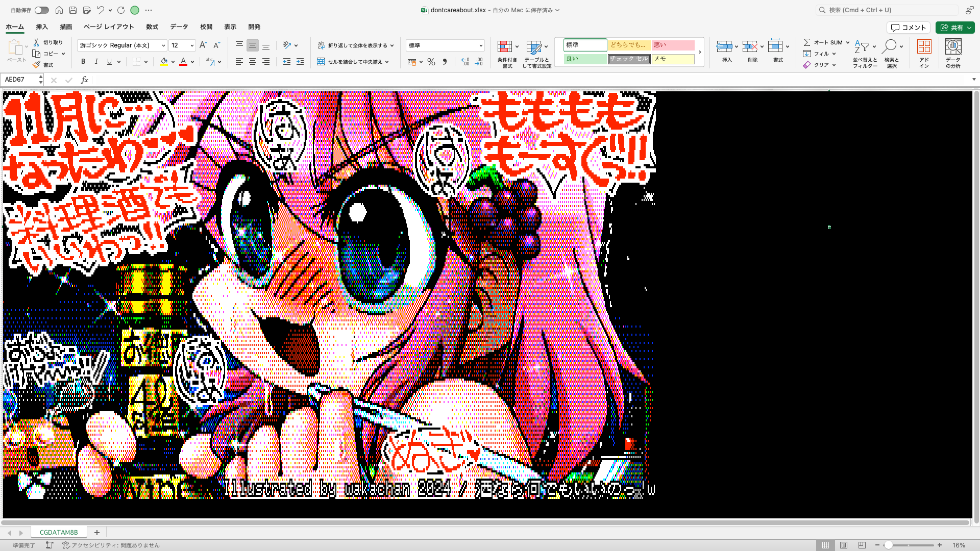Apply the Bad (悪い) cell style
This screenshot has width=980, height=551.
pos(673,45)
